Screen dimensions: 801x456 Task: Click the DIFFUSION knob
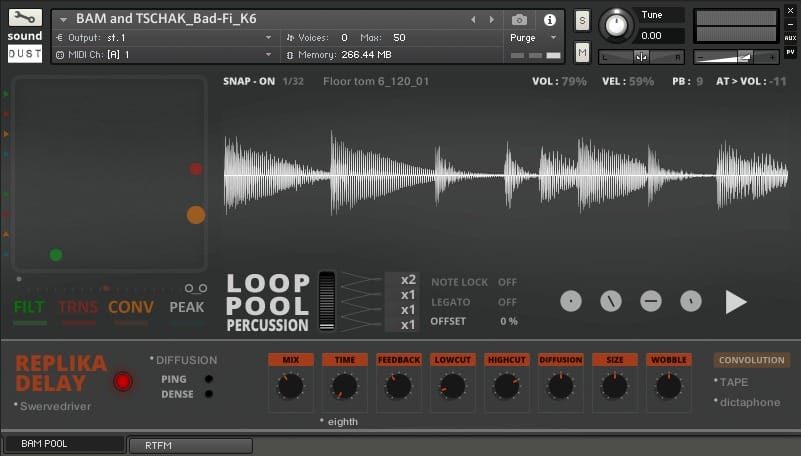coord(560,386)
